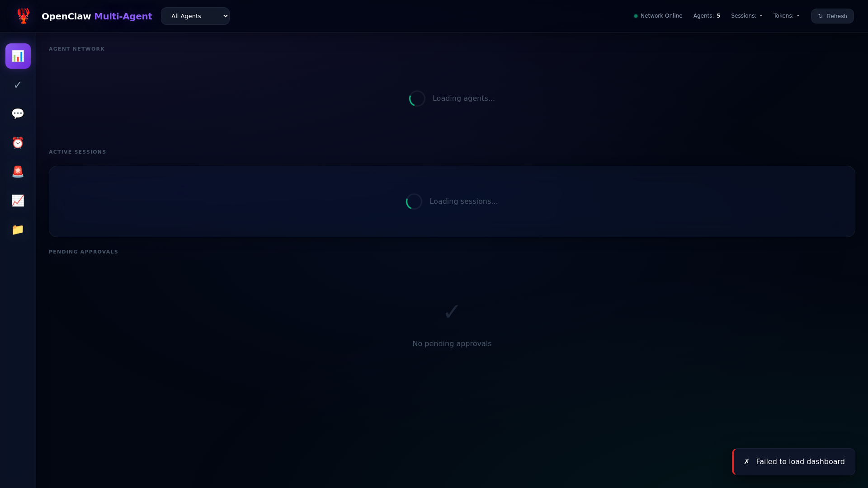Screen dimensions: 868x488
Task: Click the Loading sessions... message
Action: coord(464,202)
